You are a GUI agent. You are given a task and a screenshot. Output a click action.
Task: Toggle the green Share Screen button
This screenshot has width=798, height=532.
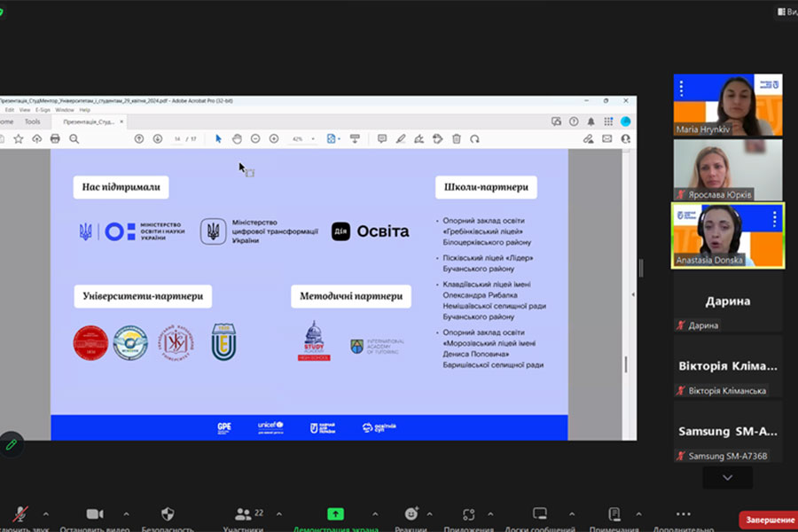335,514
